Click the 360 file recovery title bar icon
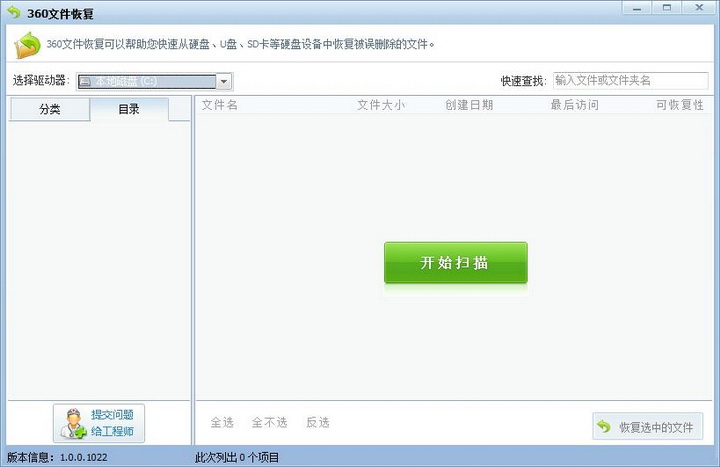The image size is (720, 467). pyautogui.click(x=14, y=12)
